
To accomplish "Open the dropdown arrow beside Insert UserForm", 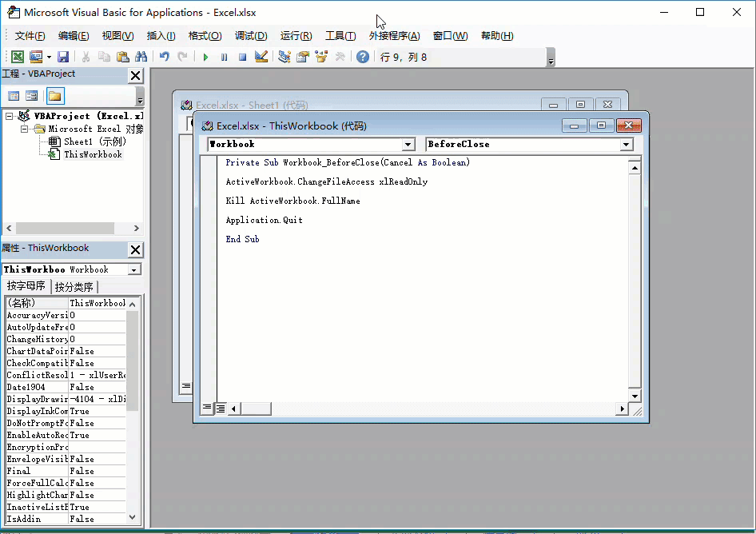I will [x=50, y=57].
